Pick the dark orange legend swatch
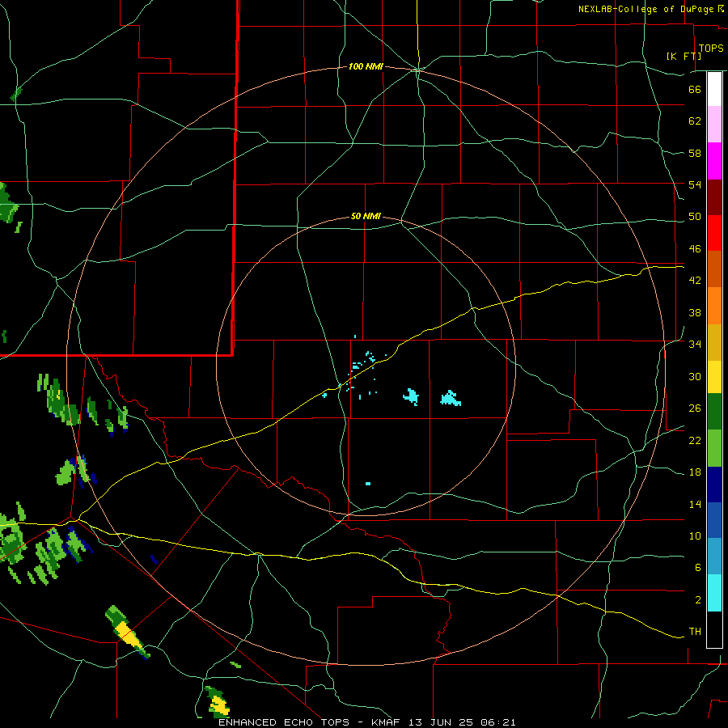This screenshot has width=728, height=728. (714, 269)
